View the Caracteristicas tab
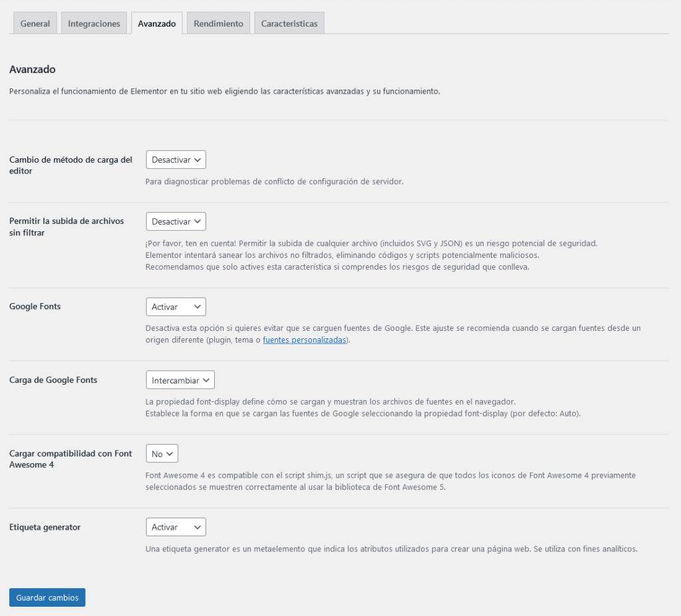Screen dimensions: 681x616 (289, 23)
